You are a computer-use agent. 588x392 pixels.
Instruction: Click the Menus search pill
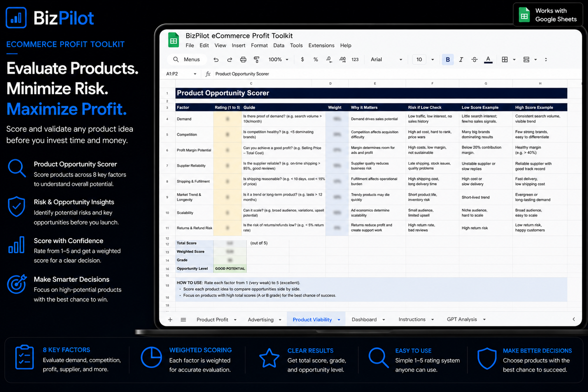186,60
